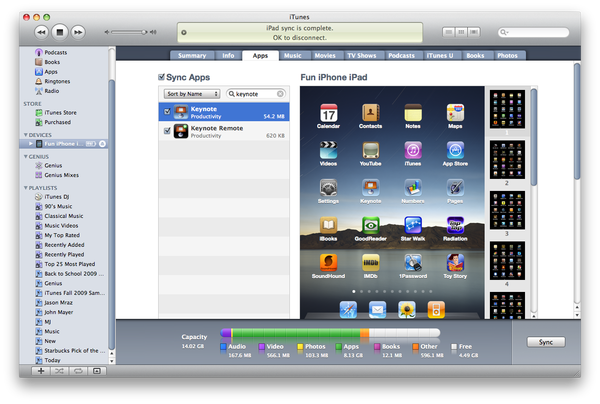
Task: Collapse the PLAYLISTS section
Action: 26,188
